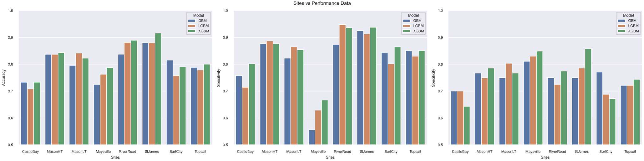Viewport: 644px width, 161px height.
Task: Click the CastleBay tick label in Sensitivity chart
Action: 245,151
